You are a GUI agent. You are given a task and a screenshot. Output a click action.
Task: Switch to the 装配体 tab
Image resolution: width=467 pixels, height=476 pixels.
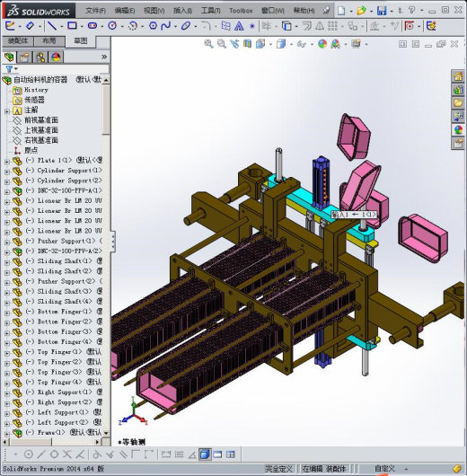18,41
